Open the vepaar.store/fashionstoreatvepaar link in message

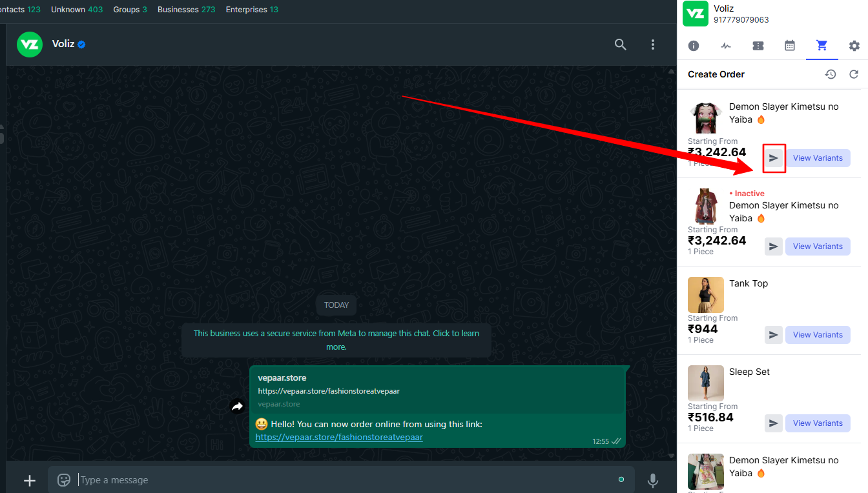(339, 437)
